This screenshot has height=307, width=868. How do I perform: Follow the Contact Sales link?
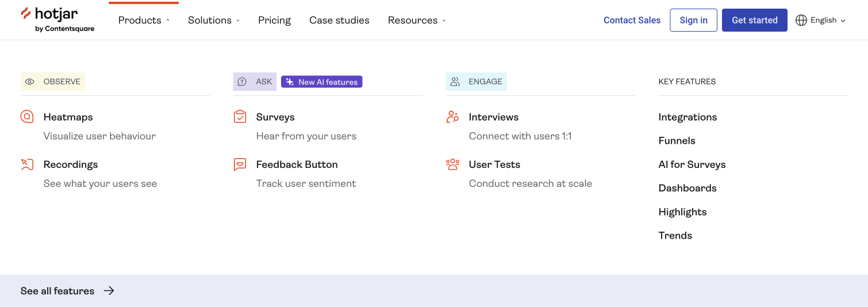tap(632, 20)
